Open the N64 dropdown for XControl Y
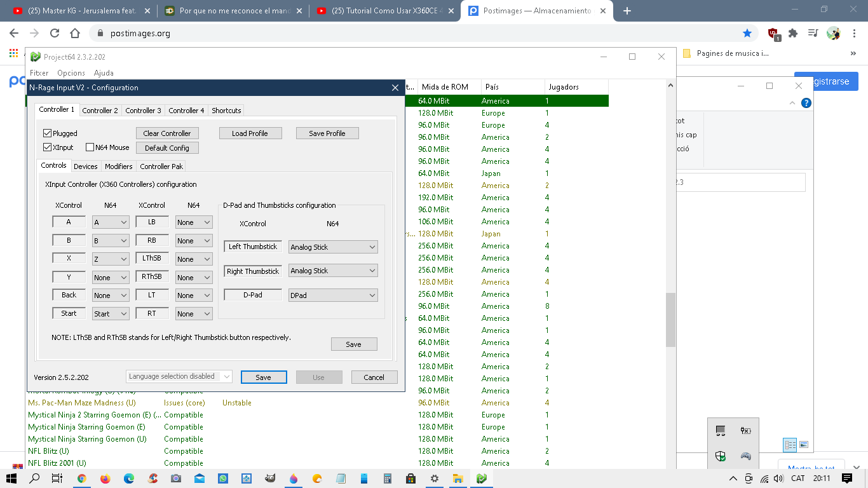Image resolution: width=868 pixels, height=488 pixels. [111, 278]
